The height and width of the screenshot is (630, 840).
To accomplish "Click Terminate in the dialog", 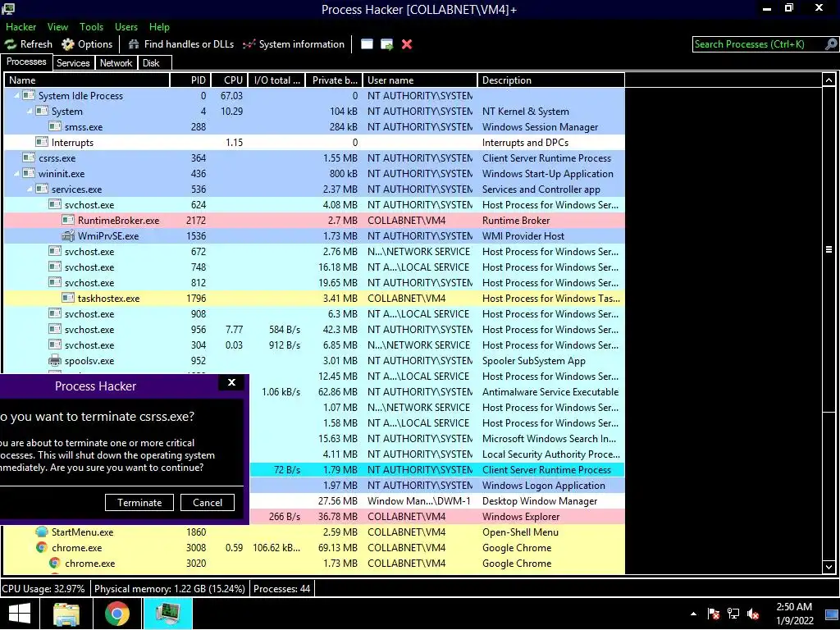I will [139, 503].
